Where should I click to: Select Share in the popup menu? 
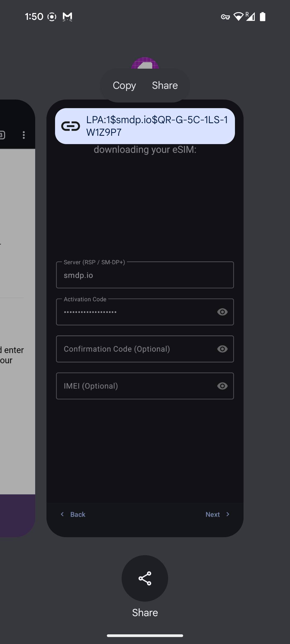[x=165, y=85]
